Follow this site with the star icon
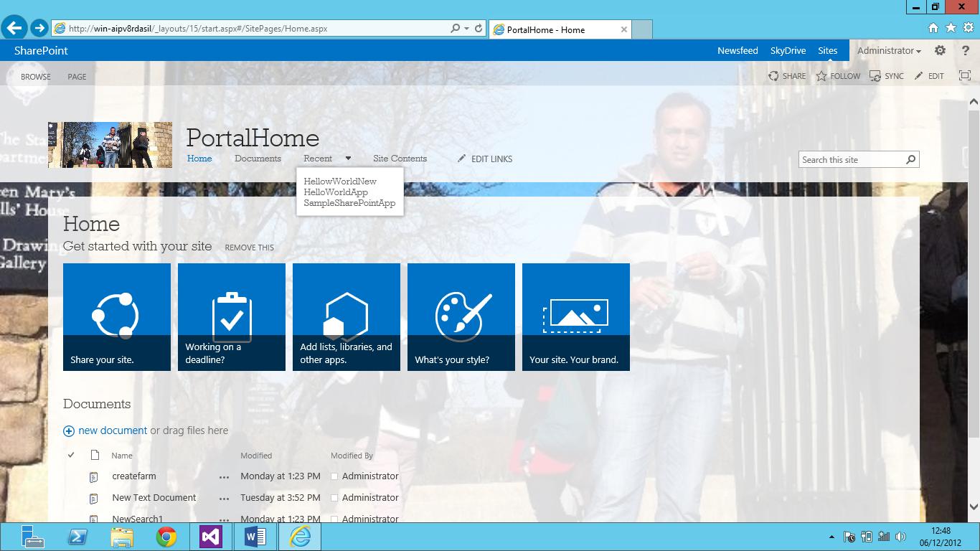The image size is (980, 551). tap(821, 76)
